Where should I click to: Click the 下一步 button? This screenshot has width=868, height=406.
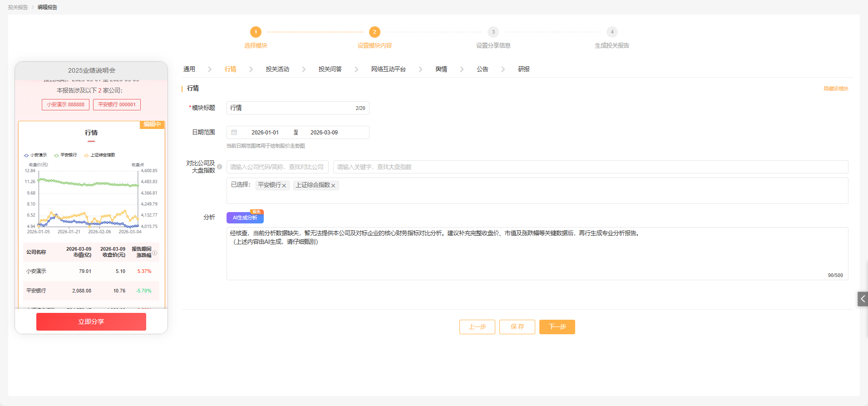557,327
